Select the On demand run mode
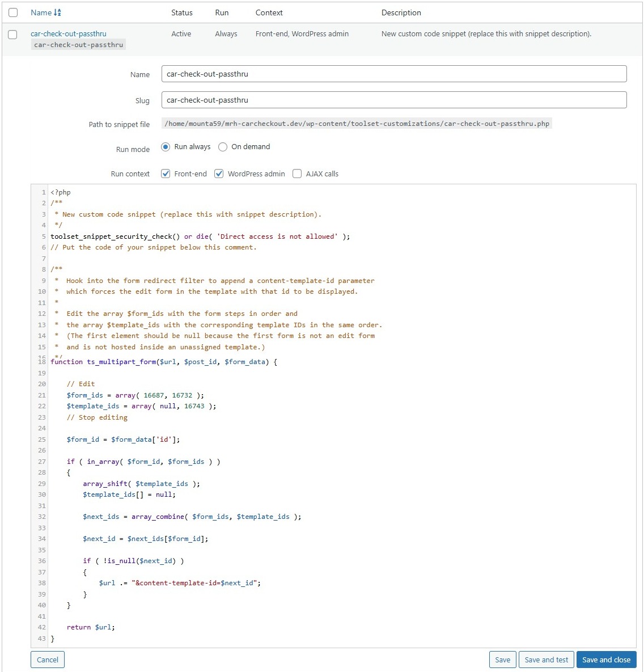This screenshot has height=672, width=644. (223, 147)
